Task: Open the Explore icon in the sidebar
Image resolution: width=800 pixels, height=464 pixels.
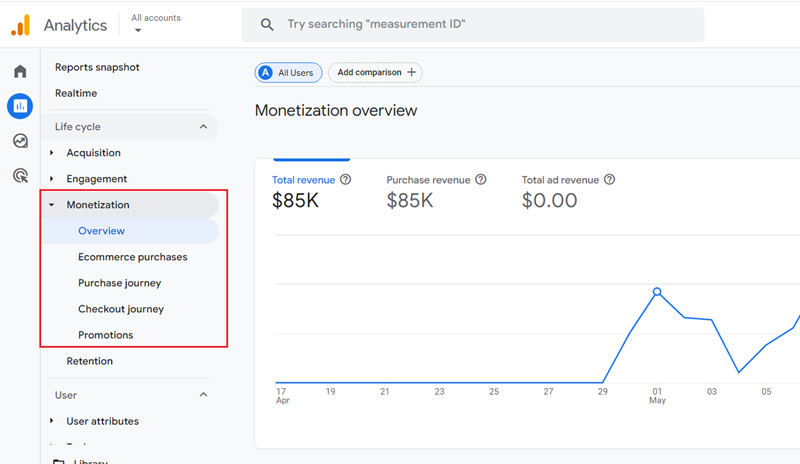Action: 20,140
